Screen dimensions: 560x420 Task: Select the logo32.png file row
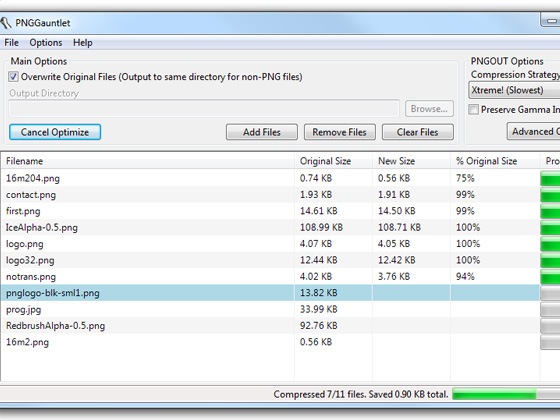coord(280,260)
